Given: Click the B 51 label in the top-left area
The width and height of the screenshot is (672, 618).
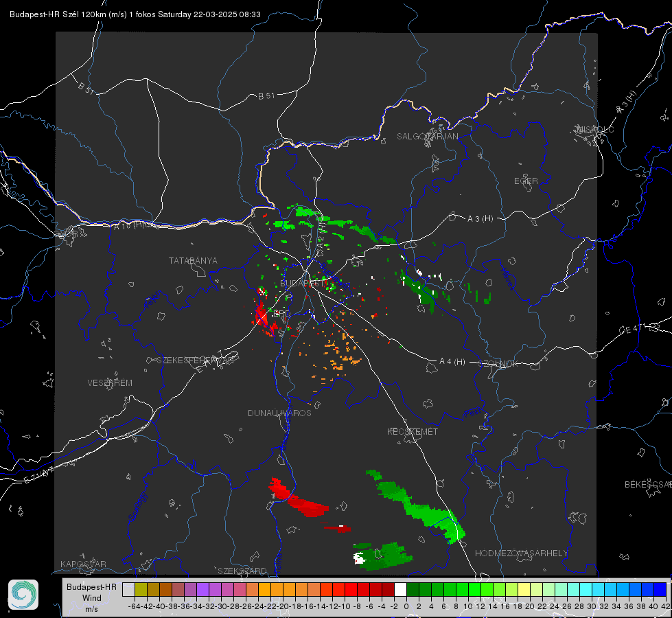Looking at the screenshot, I should [x=86, y=88].
